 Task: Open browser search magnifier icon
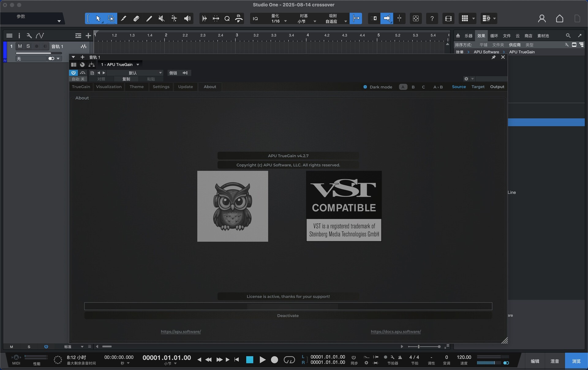[x=568, y=36]
